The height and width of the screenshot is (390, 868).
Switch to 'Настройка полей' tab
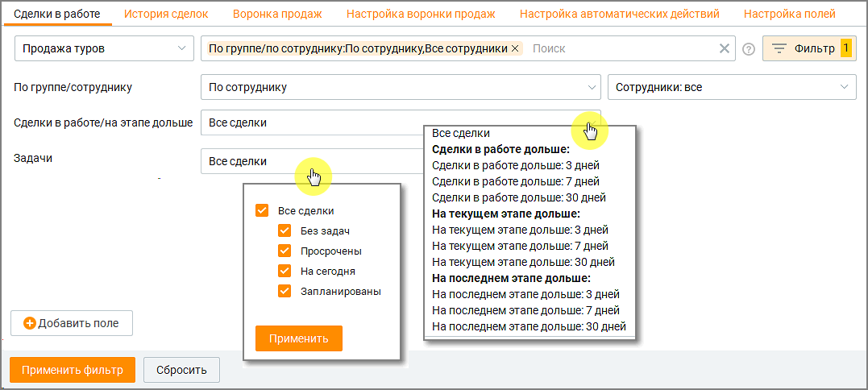pyautogui.click(x=790, y=14)
